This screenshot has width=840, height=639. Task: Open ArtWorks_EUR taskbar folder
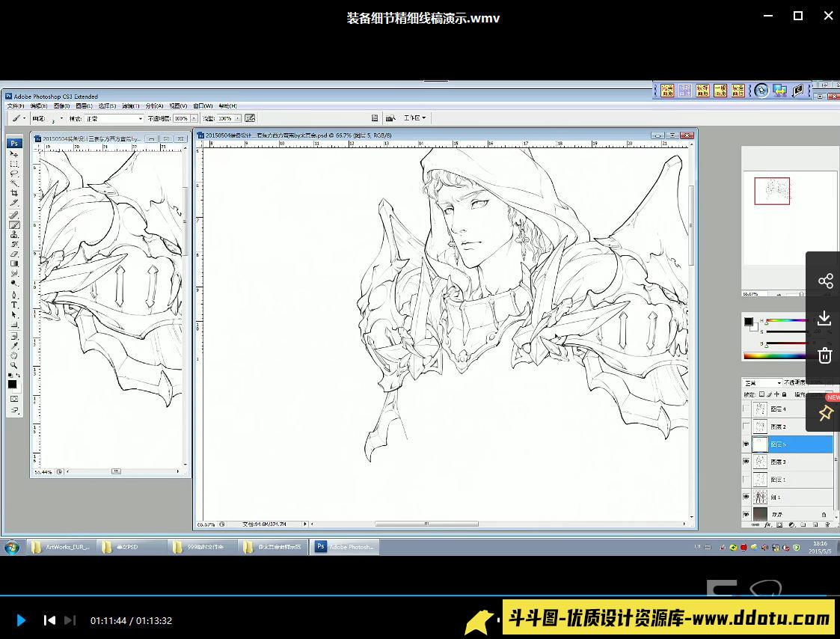61,547
